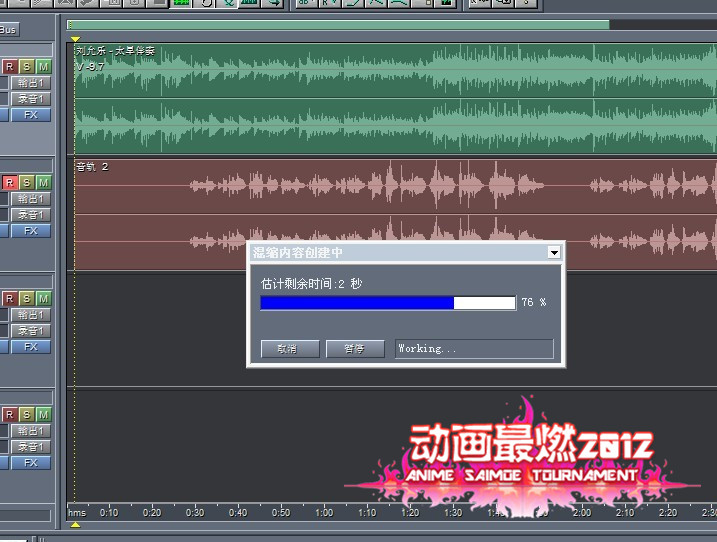The image size is (717, 542).
Task: Switch to the Bus tab
Action: pos(8,30)
